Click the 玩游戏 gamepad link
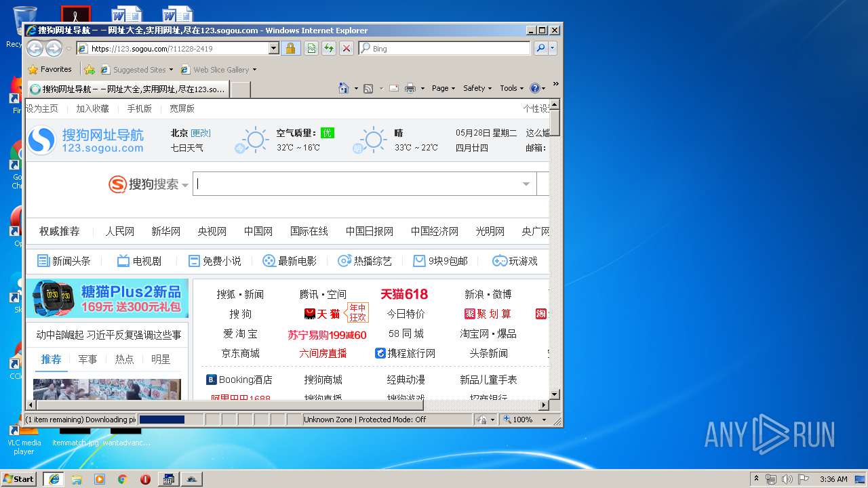The height and width of the screenshot is (488, 868). pyautogui.click(x=515, y=261)
